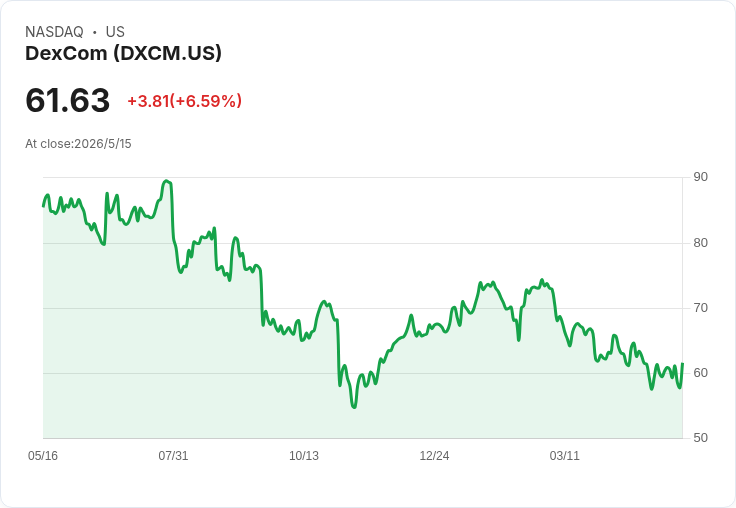The image size is (736, 508).
Task: Click the current price 61.63
Action: click(68, 100)
